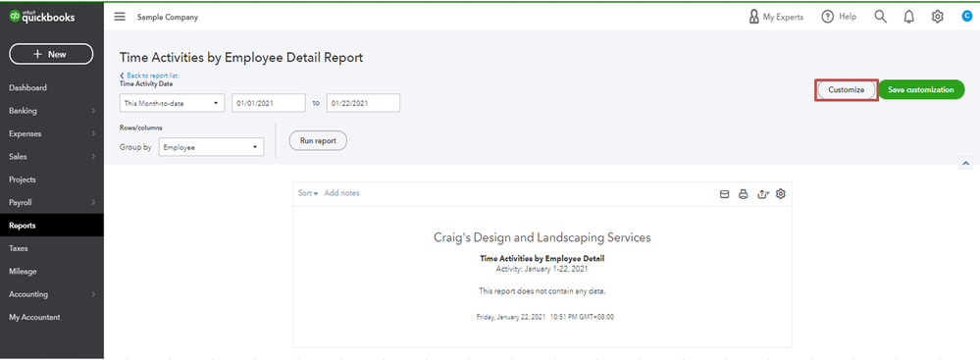The width and height of the screenshot is (980, 360).
Task: Click Save customization
Action: tap(921, 90)
